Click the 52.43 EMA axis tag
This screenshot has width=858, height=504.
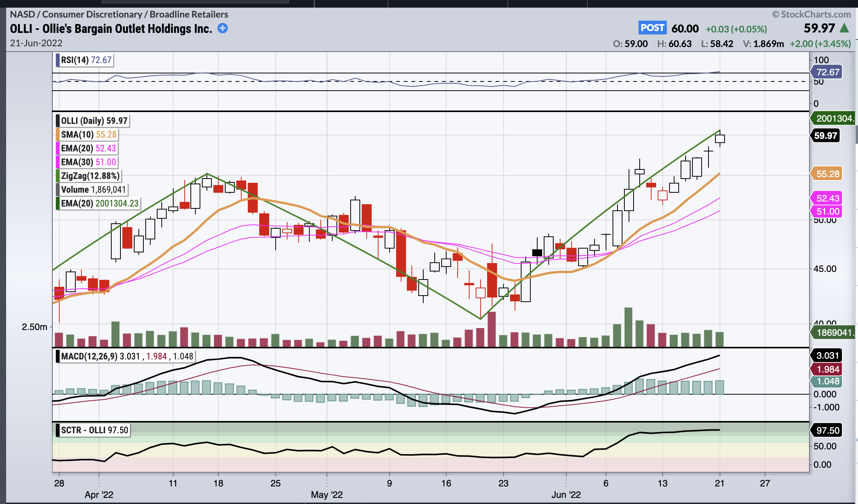(x=827, y=198)
